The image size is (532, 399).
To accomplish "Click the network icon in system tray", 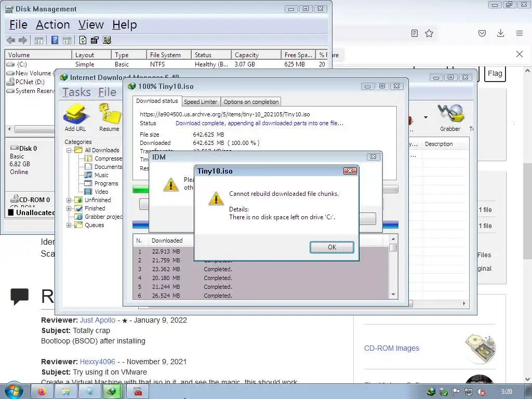I will [469, 392].
